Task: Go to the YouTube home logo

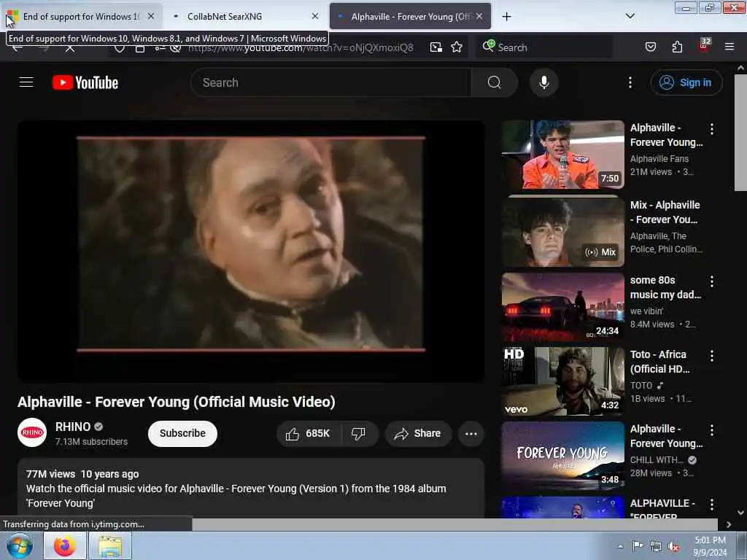Action: click(85, 82)
